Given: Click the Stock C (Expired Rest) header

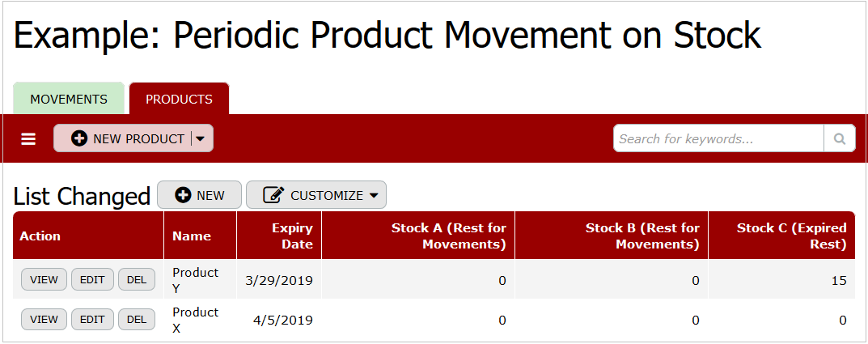Looking at the screenshot, I should (791, 236).
